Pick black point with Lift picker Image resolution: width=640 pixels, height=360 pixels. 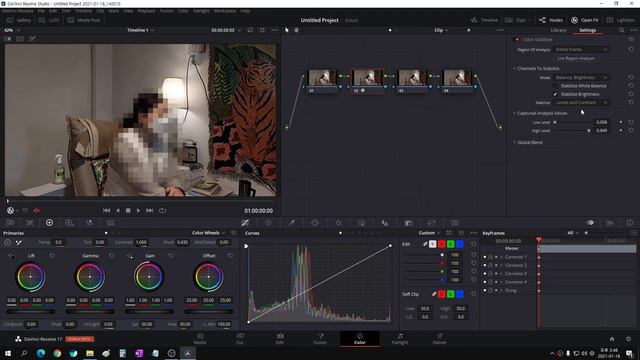click(10, 256)
